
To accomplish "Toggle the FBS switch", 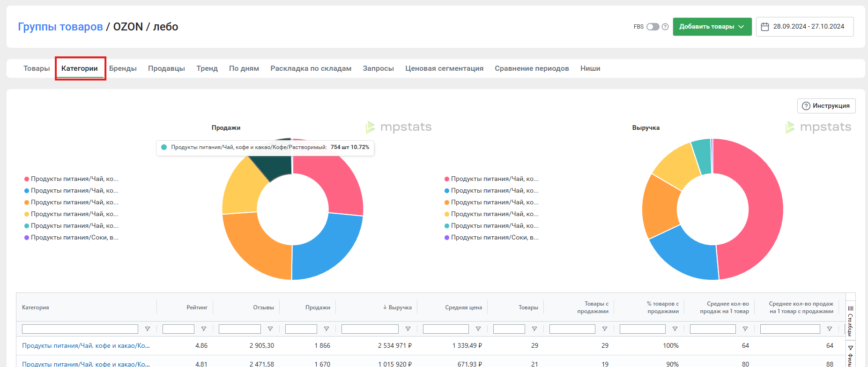I will (x=653, y=27).
